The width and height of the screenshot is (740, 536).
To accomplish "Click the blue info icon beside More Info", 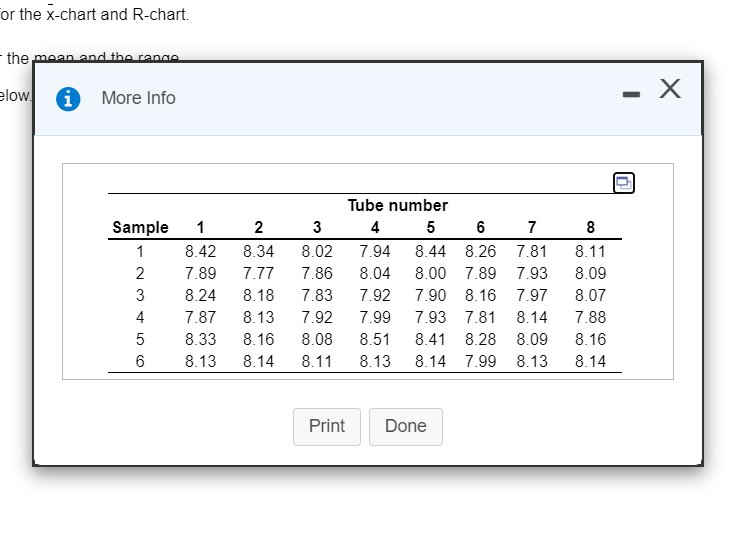I will (x=70, y=98).
